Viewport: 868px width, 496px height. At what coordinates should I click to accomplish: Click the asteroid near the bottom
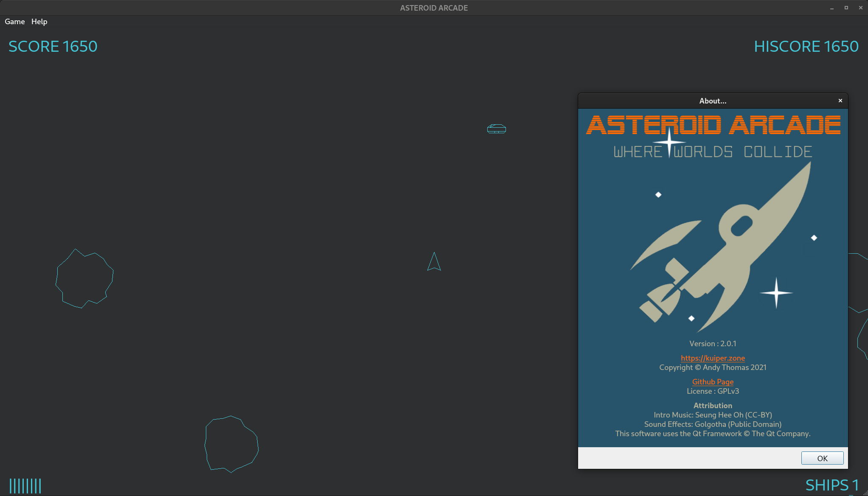[x=231, y=444]
